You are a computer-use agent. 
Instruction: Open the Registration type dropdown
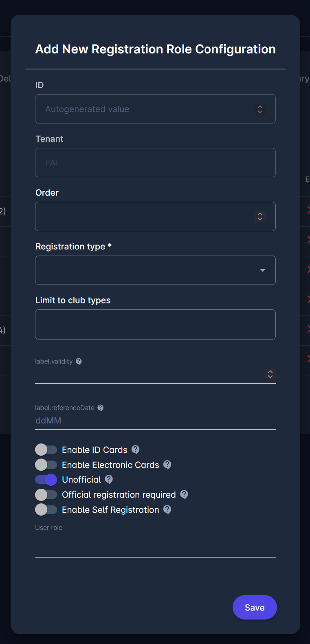point(263,270)
